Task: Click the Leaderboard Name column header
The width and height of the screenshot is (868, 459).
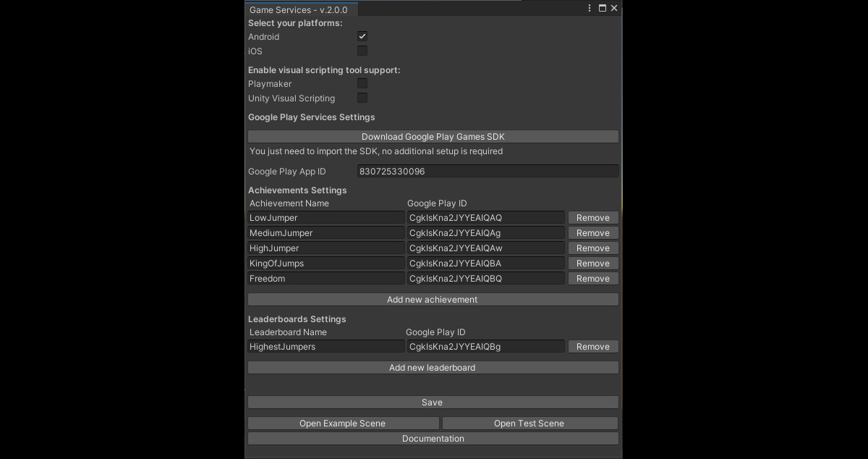Action: click(288, 332)
